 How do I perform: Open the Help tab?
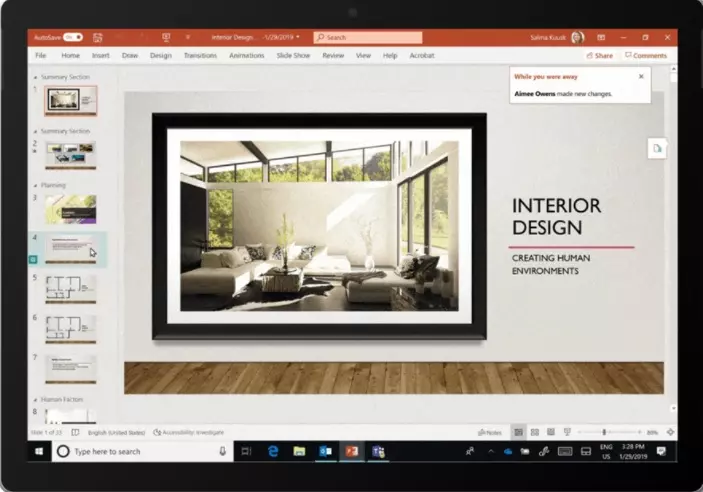pyautogui.click(x=390, y=55)
